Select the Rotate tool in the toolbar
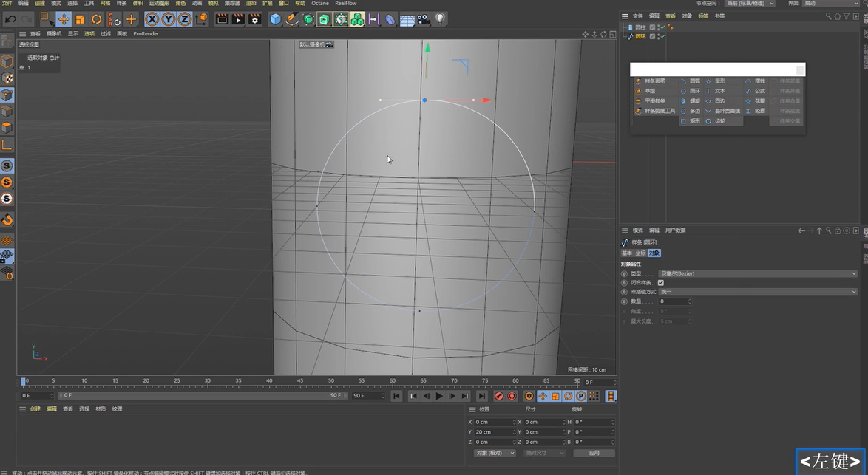The image size is (868, 475). point(96,19)
